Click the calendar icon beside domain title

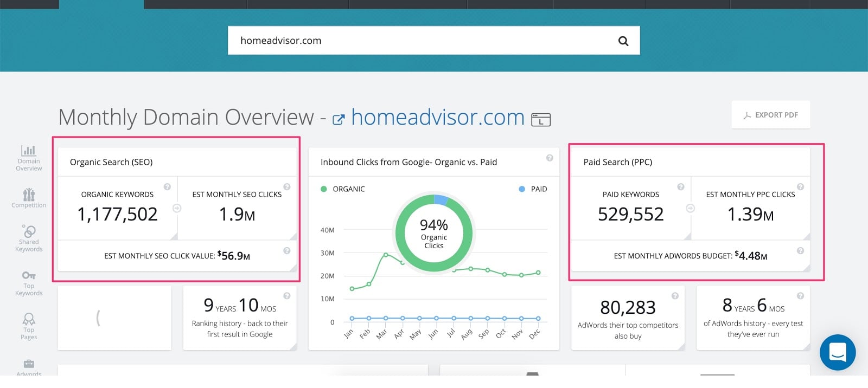[x=541, y=119]
